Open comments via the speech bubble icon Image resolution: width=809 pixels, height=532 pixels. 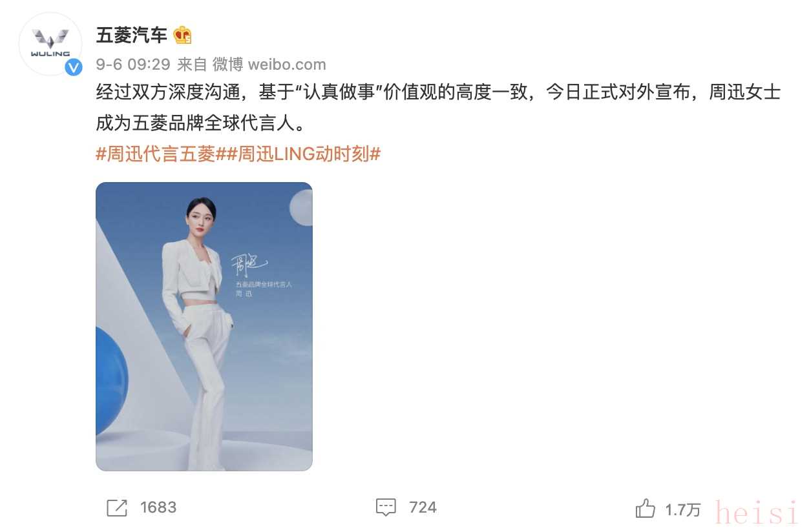pyautogui.click(x=386, y=507)
